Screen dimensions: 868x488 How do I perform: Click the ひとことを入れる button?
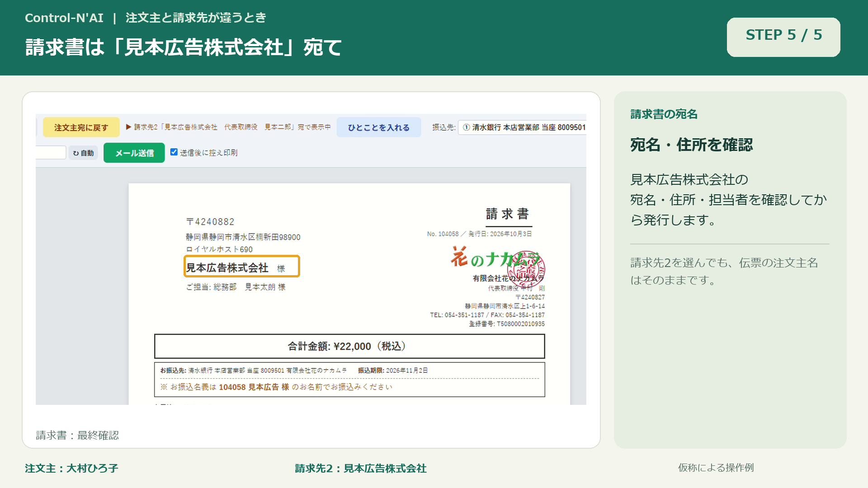click(x=379, y=127)
